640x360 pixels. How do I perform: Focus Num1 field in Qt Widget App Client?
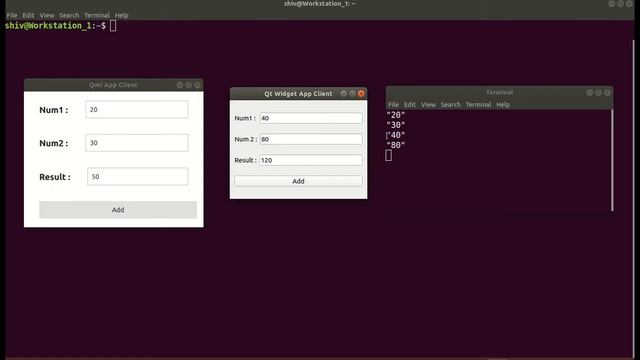(311, 118)
